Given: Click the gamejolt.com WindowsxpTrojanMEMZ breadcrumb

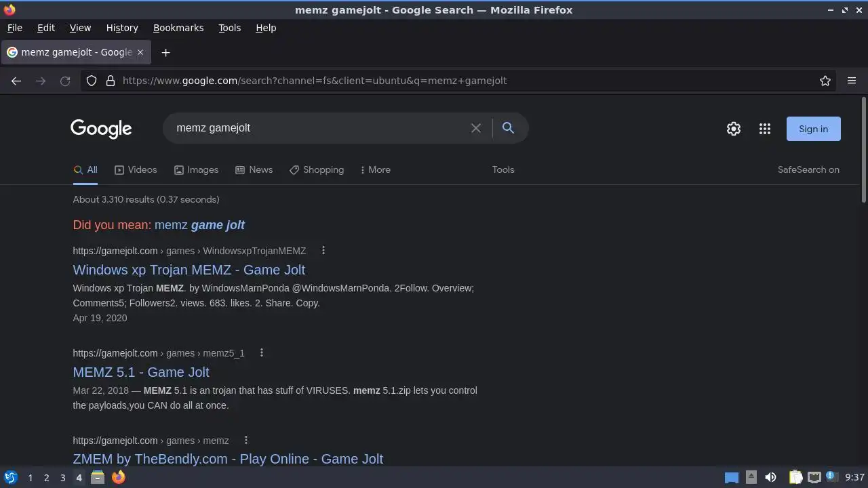Looking at the screenshot, I should pos(189,251).
